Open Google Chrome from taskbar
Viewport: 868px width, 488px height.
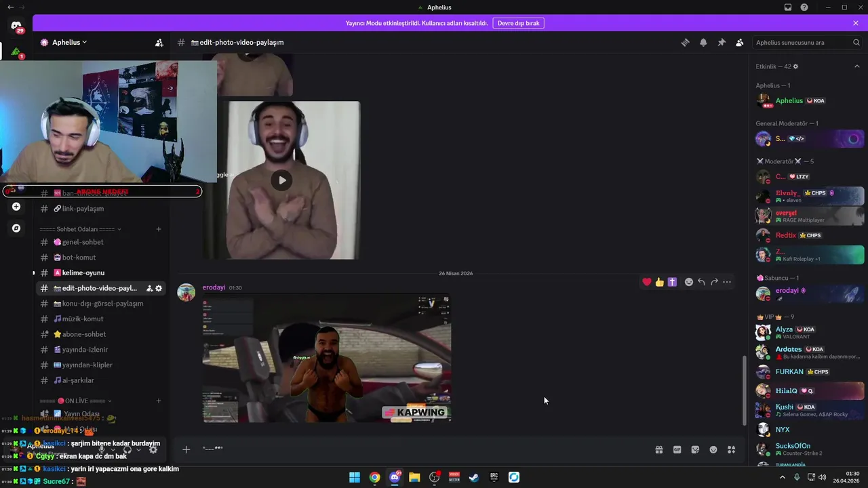click(374, 477)
